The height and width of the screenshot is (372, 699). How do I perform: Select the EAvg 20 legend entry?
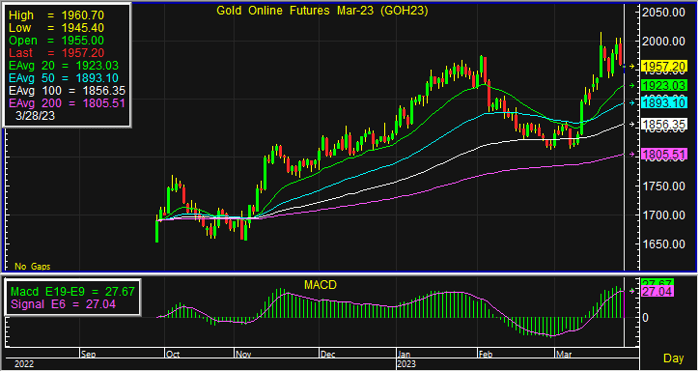coord(64,66)
